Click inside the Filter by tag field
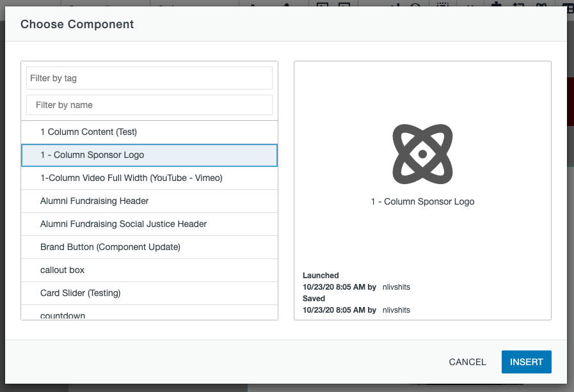The width and height of the screenshot is (574, 392). click(149, 77)
